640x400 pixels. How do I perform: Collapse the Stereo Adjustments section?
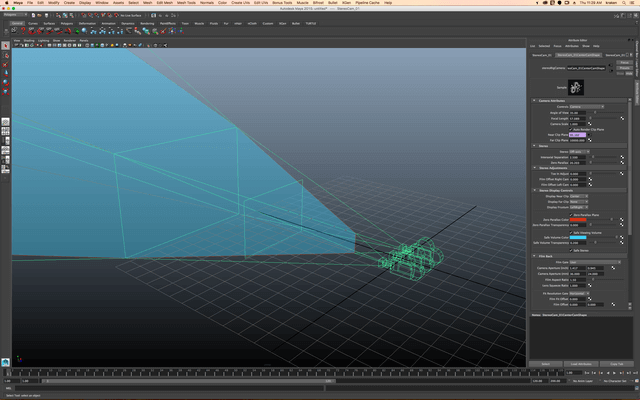(x=534, y=168)
